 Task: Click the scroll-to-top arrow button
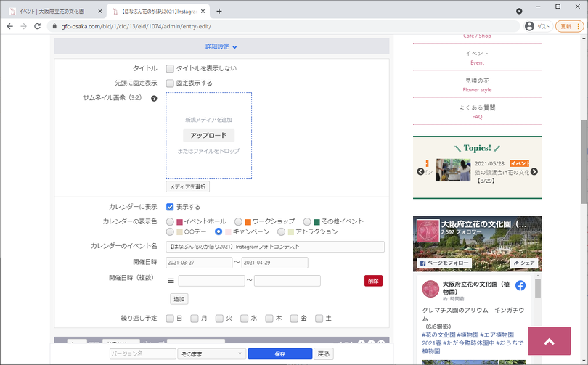pyautogui.click(x=549, y=341)
